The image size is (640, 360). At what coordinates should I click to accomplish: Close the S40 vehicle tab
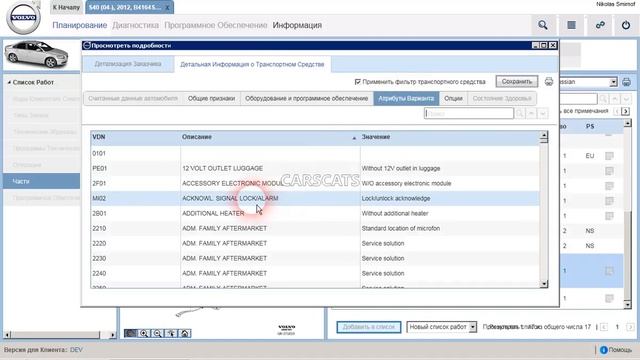click(167, 8)
